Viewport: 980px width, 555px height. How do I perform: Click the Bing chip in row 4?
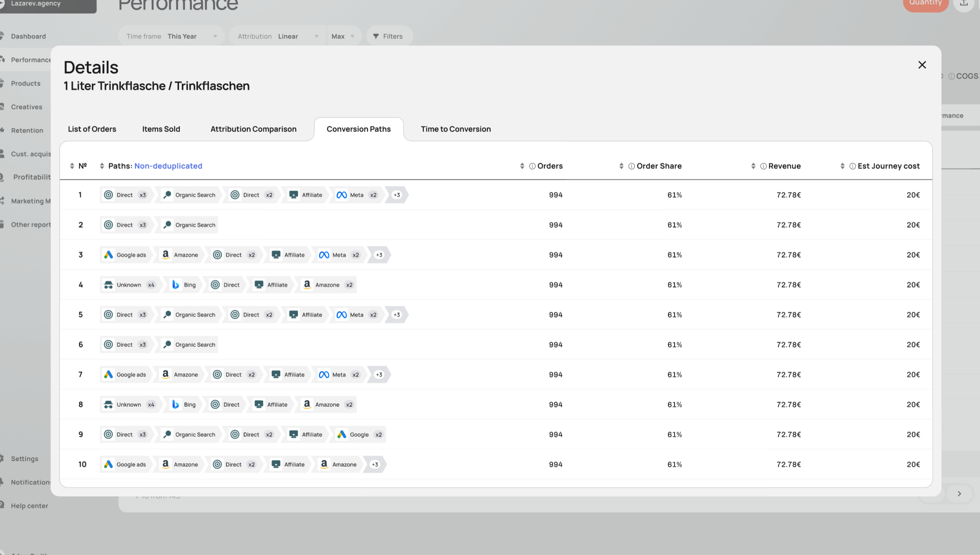pos(184,285)
